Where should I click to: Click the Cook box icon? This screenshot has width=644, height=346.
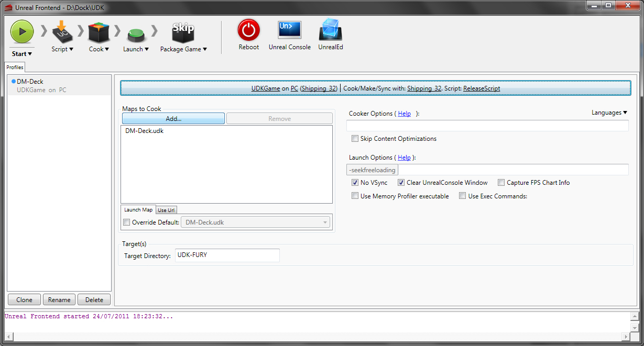[x=99, y=32]
